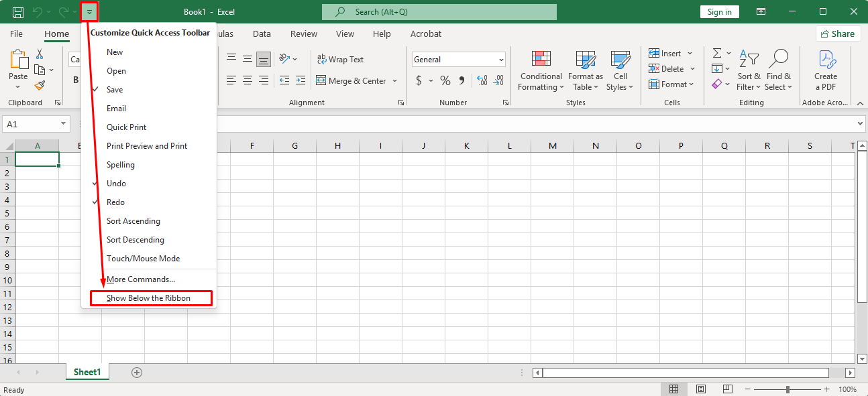This screenshot has height=396, width=868.
Task: Click the Sign in button
Action: [x=719, y=12]
